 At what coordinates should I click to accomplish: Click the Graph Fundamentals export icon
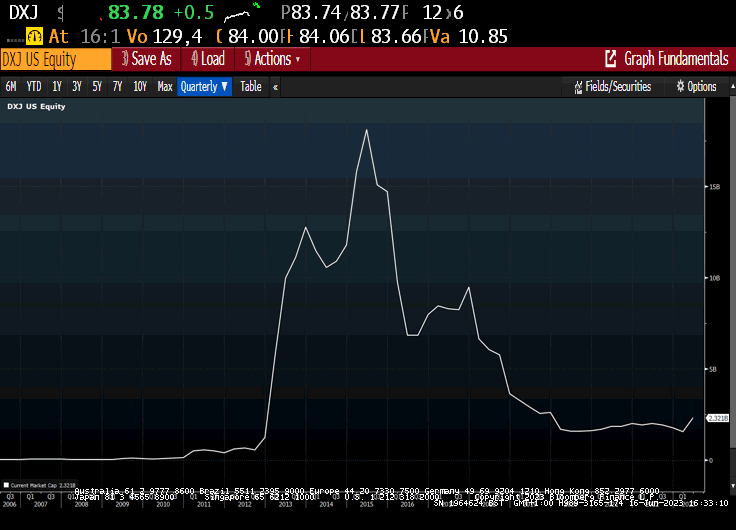611,59
